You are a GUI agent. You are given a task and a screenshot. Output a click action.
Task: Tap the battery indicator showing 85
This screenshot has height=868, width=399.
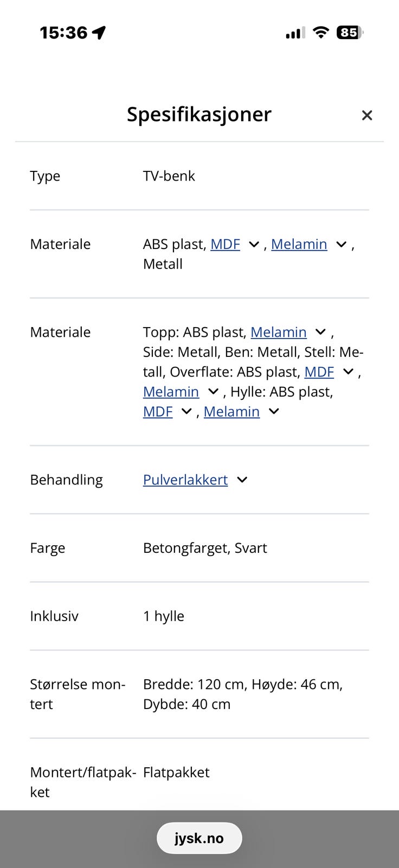pyautogui.click(x=350, y=33)
